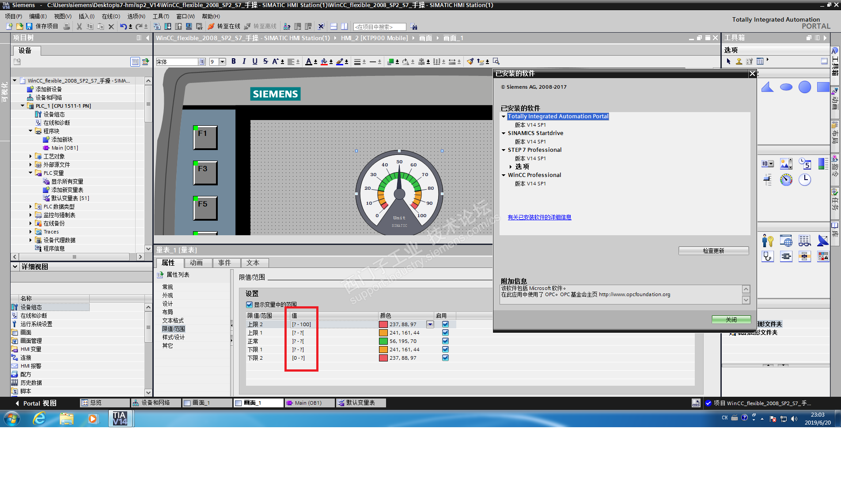
Task: Click the F1 key on HMI panel
Action: click(x=205, y=138)
